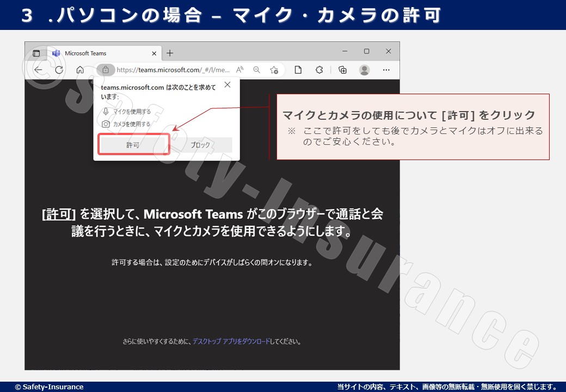Open the page document icon in toolbar

[298, 70]
